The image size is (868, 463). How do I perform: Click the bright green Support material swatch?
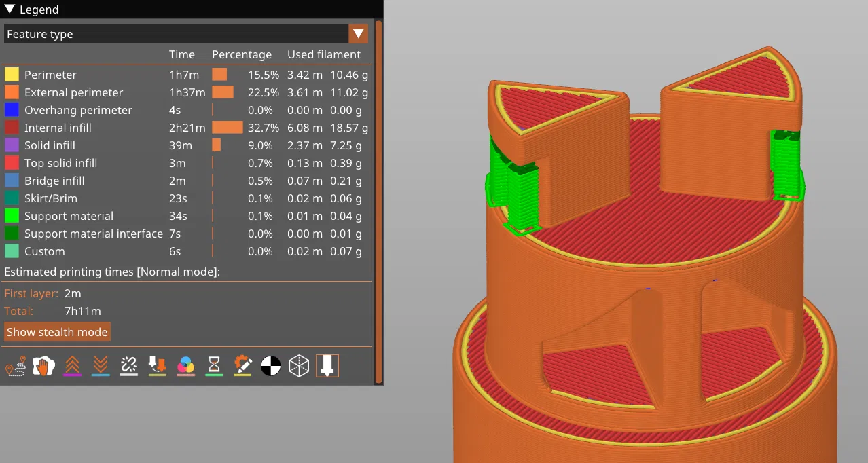pos(12,216)
